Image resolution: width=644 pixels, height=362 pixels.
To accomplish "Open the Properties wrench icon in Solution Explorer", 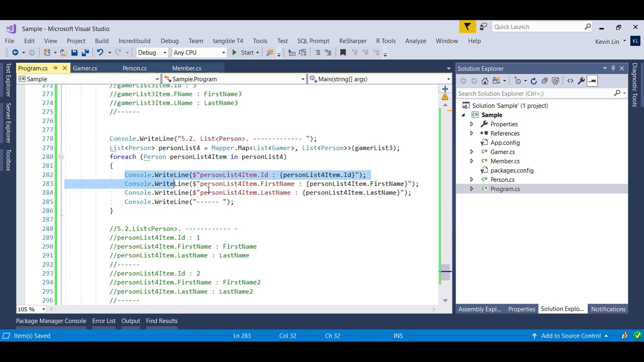I will pyautogui.click(x=581, y=81).
